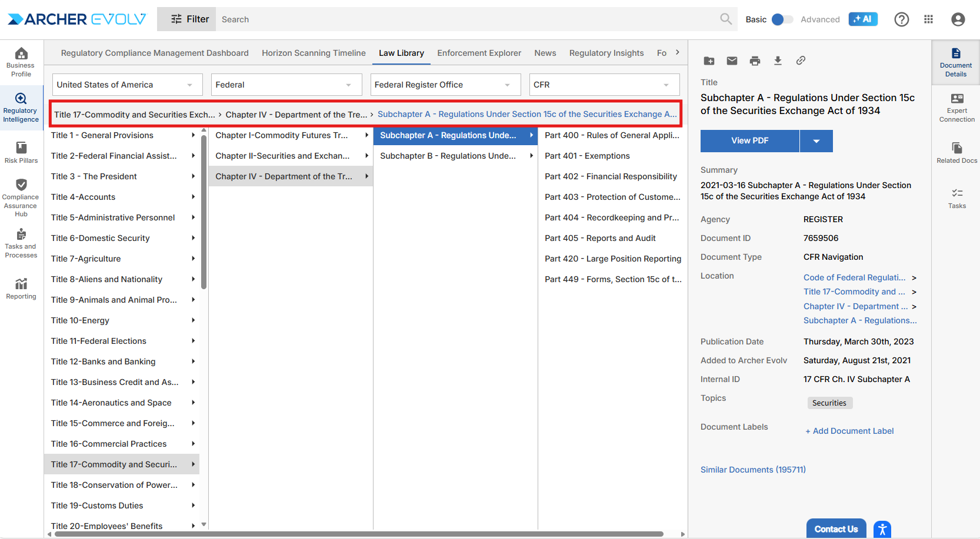The image size is (980, 539).
Task: Click the AI search button
Action: point(863,19)
